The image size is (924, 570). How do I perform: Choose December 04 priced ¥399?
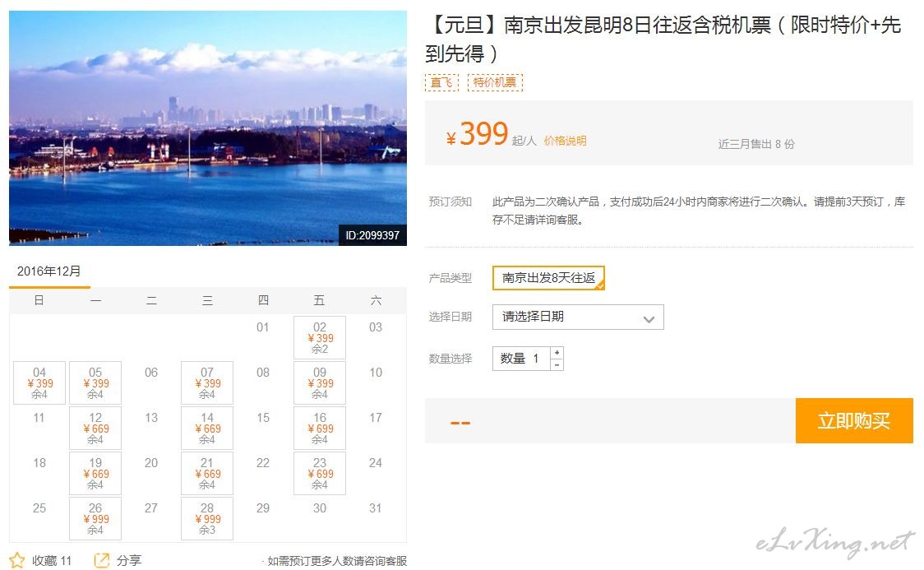39,383
